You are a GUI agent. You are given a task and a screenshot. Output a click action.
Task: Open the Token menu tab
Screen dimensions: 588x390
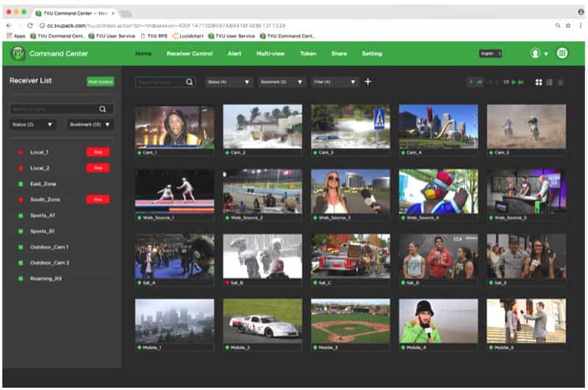coord(308,54)
